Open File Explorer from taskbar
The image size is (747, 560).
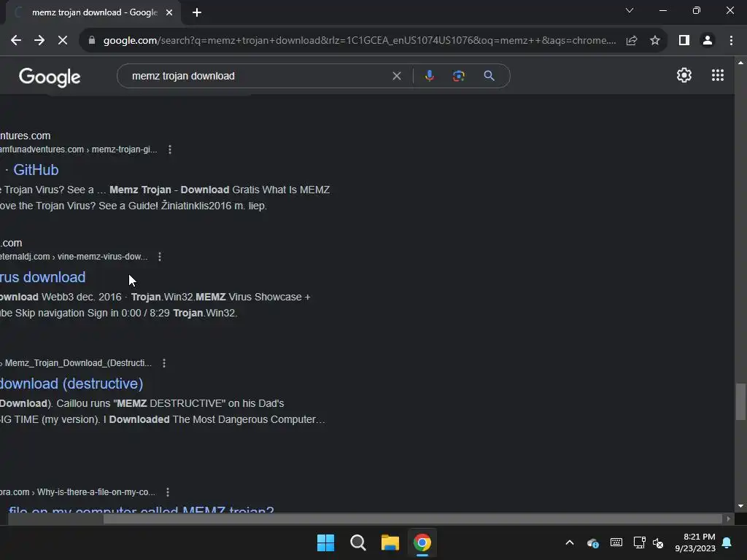pyautogui.click(x=390, y=542)
